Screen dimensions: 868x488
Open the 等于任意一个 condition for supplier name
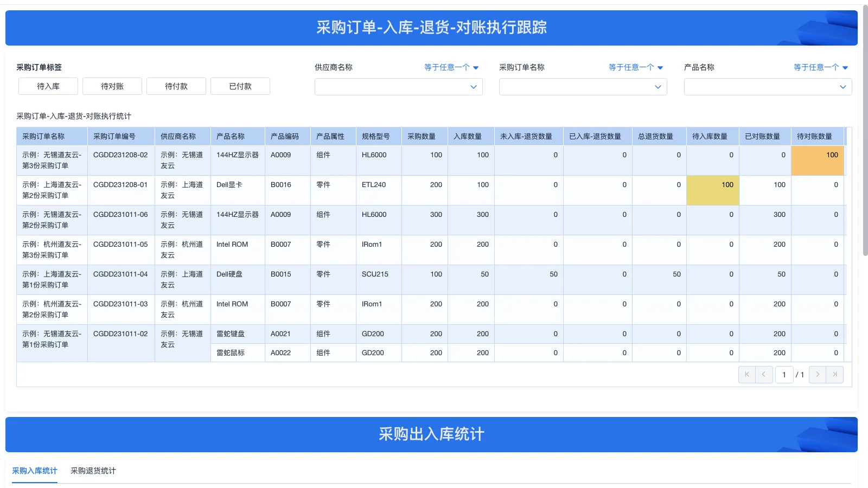(x=451, y=67)
